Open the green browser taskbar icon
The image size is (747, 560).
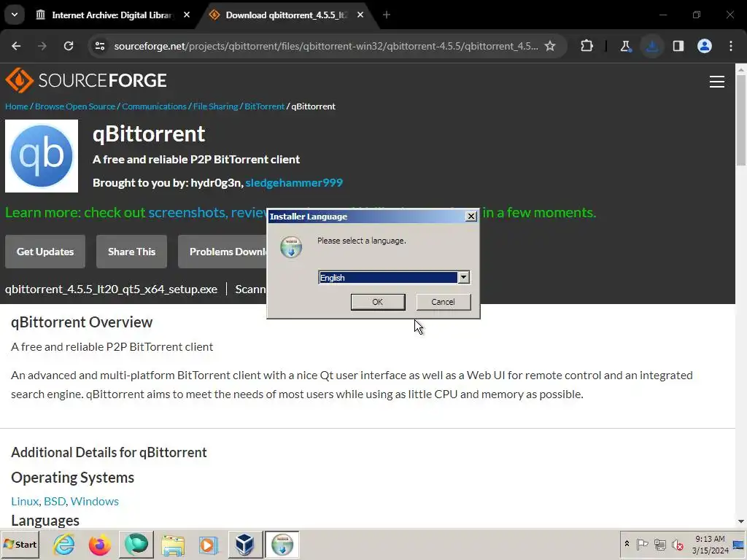(x=136, y=544)
